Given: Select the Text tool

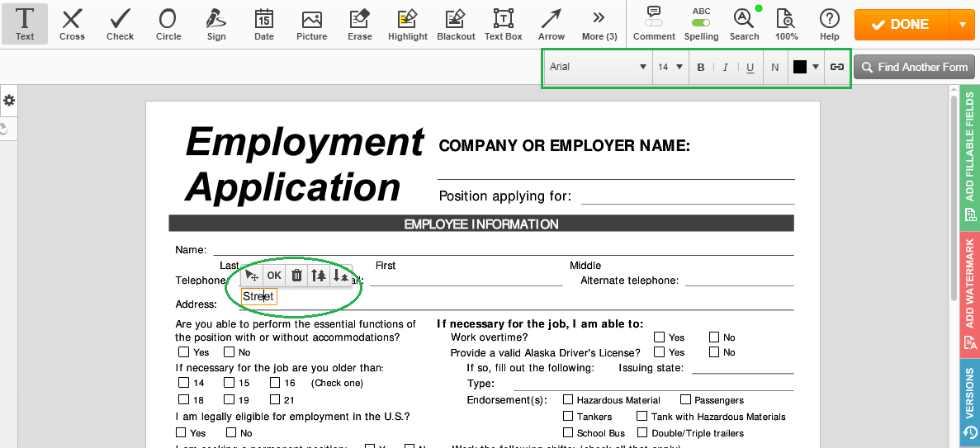Looking at the screenshot, I should pos(25,24).
